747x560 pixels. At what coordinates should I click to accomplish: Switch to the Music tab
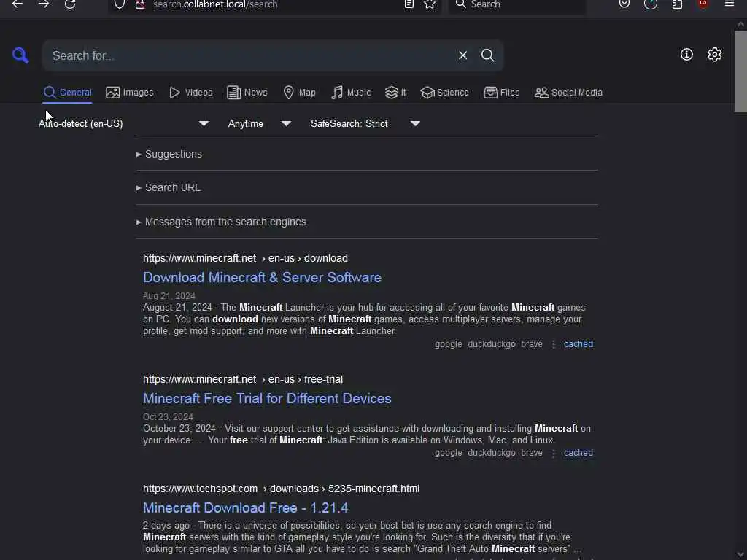click(351, 93)
